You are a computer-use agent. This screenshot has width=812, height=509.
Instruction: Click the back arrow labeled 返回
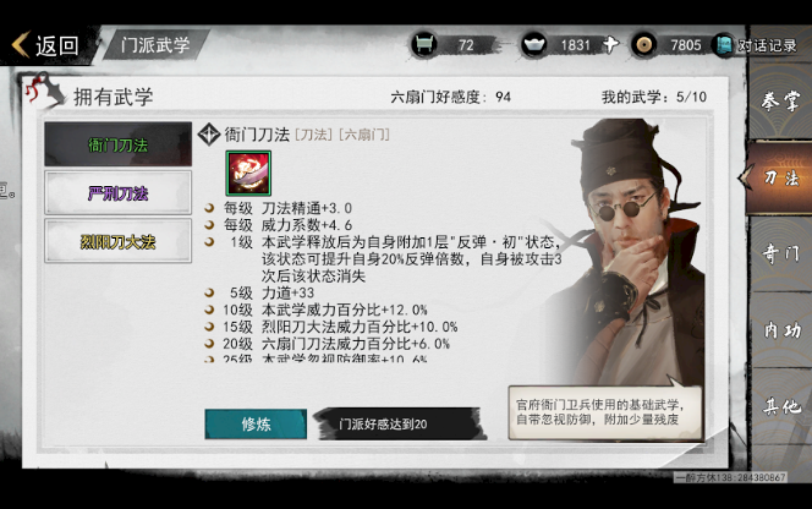tap(46, 45)
